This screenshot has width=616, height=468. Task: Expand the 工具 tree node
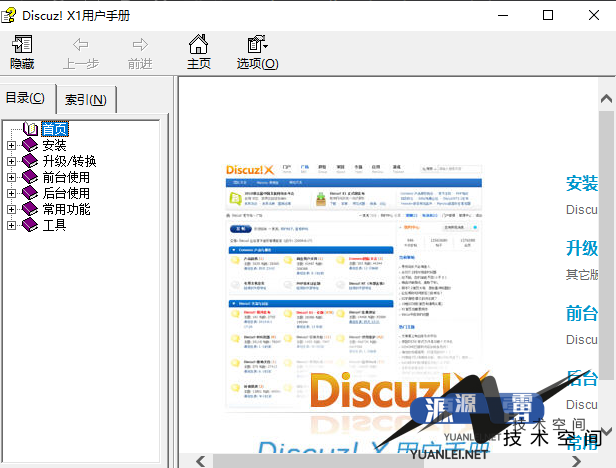coord(11,225)
